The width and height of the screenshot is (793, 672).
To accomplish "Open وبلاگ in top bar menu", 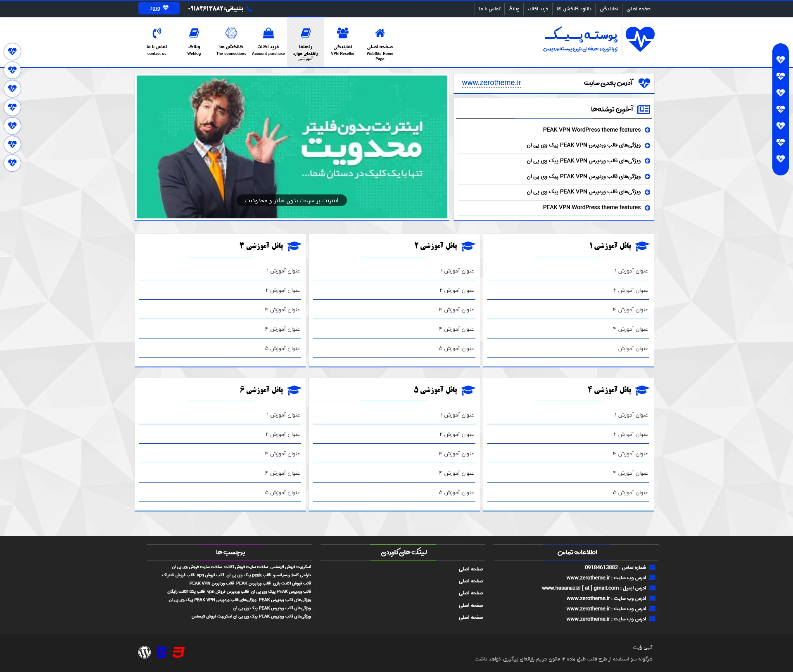I will [514, 9].
